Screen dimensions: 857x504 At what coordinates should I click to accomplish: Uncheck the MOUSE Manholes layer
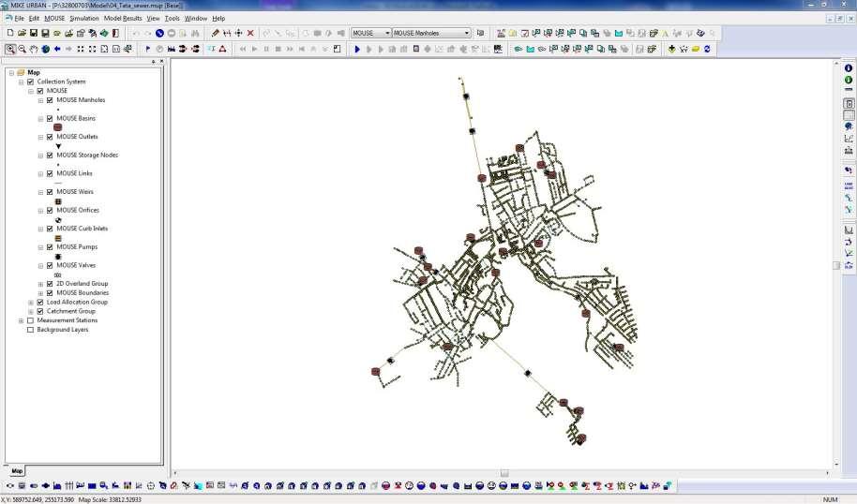point(50,100)
